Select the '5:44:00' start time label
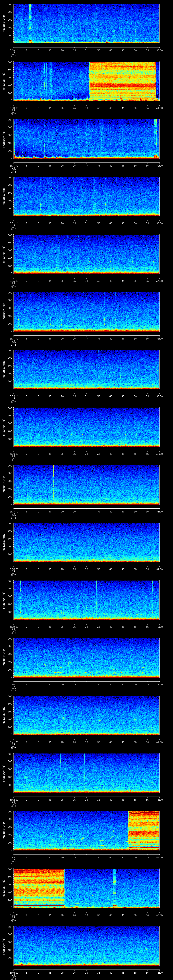Image resolution: width=173 pixels, height=980 pixels. [x=14, y=915]
